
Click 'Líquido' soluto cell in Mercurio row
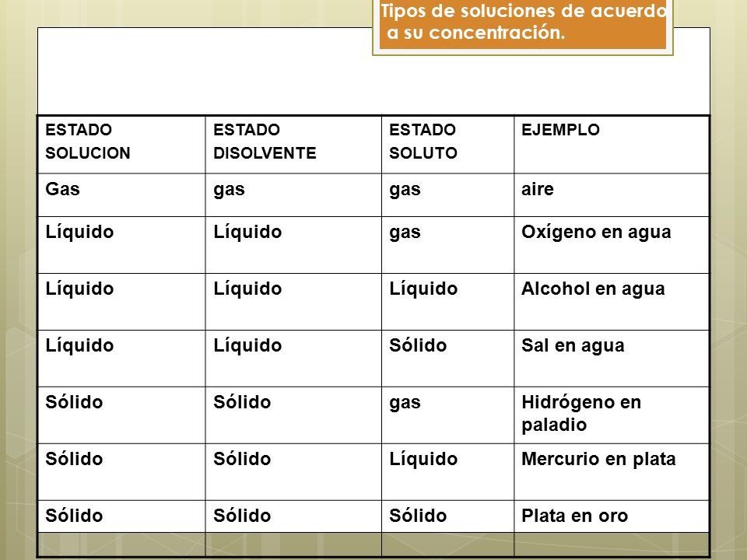pyautogui.click(x=448, y=471)
